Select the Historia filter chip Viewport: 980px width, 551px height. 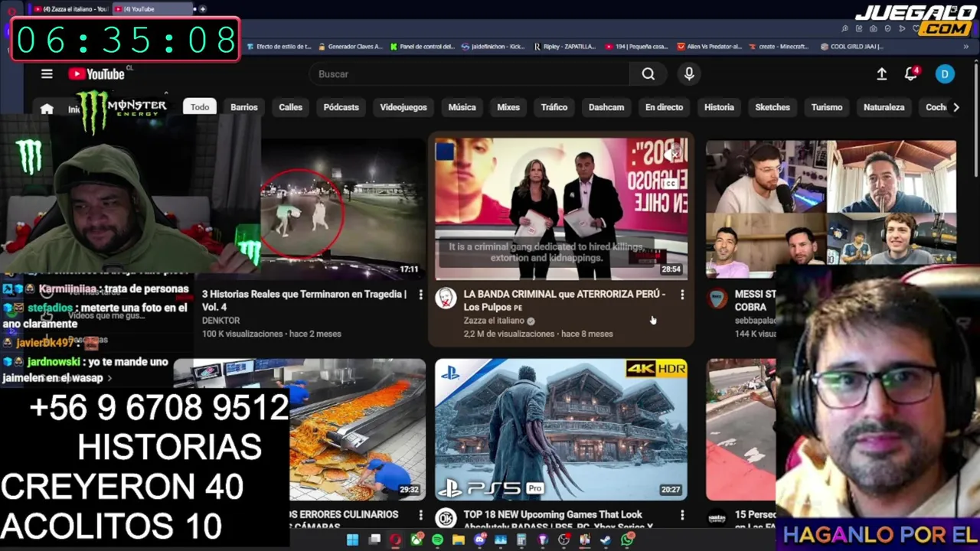pyautogui.click(x=719, y=107)
